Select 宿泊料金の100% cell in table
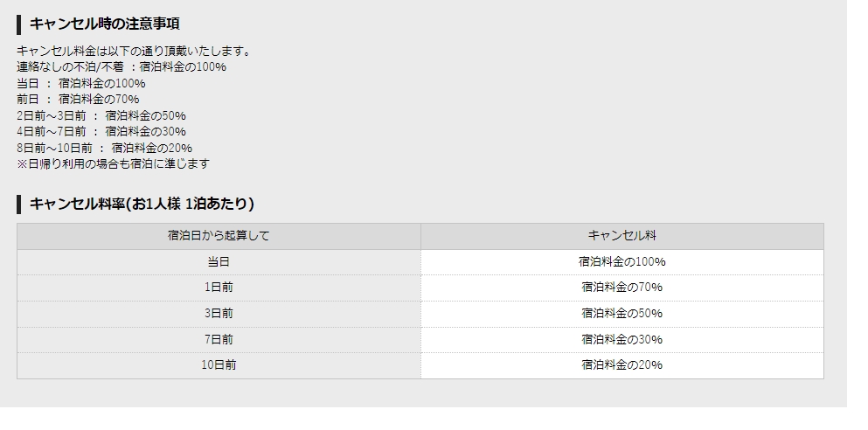Viewport: 868px width, 430px height. (x=622, y=262)
